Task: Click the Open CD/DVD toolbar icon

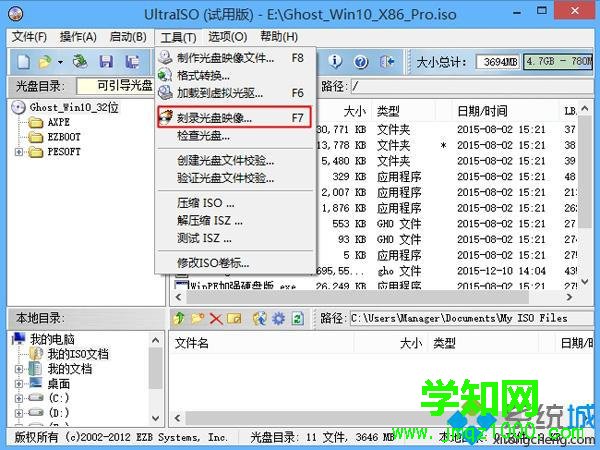Action: [x=80, y=62]
